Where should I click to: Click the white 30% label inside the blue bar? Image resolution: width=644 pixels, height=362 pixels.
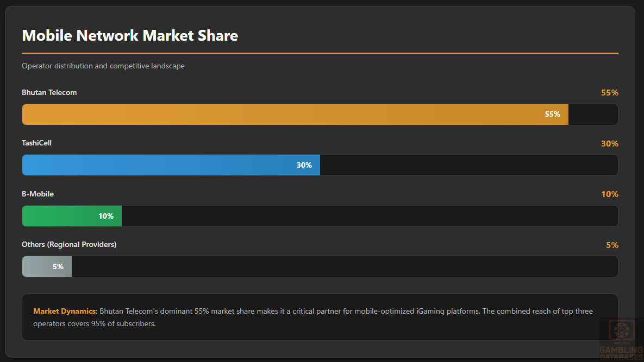(x=304, y=165)
